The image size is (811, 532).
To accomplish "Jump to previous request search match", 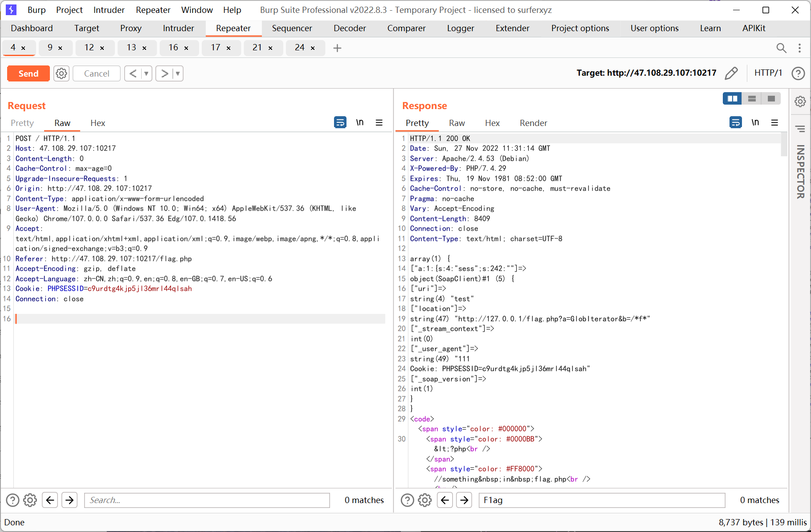I will [x=50, y=500].
